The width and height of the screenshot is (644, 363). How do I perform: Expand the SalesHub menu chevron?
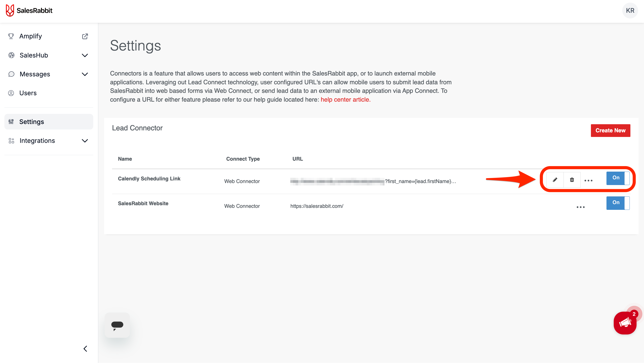point(85,55)
